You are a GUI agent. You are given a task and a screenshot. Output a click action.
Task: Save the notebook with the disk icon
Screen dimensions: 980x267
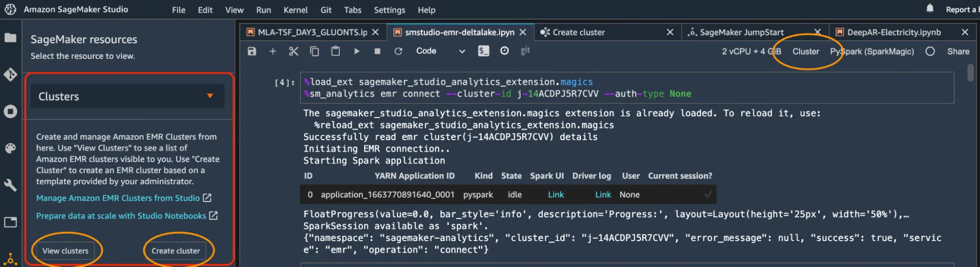(251, 51)
